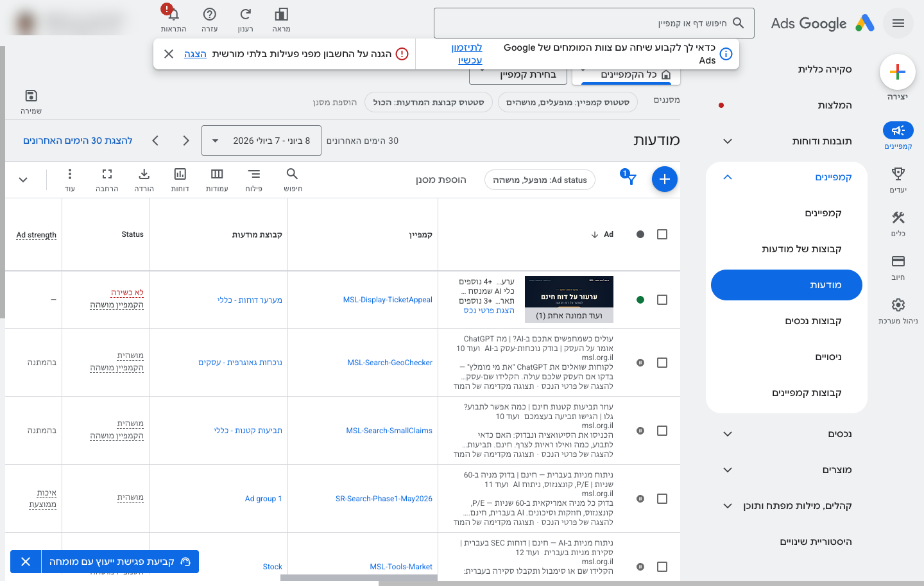
Task: Select the MSL-Tools-Market ad checkbox
Action: coord(662,567)
